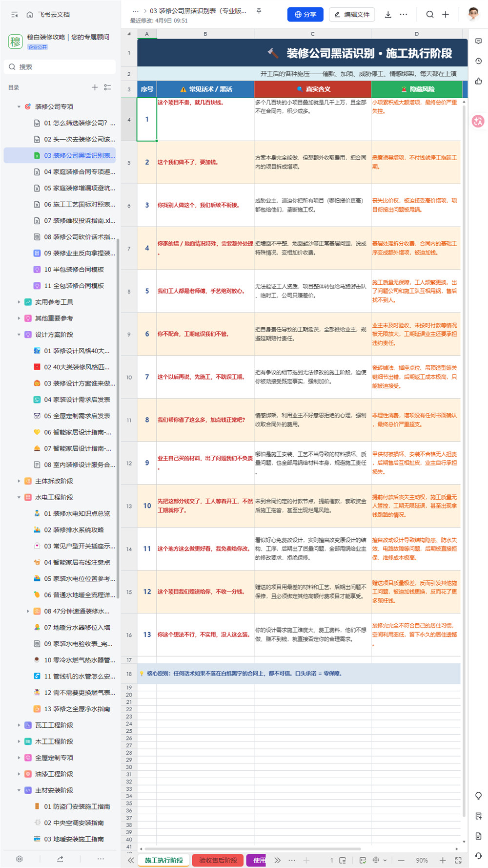Viewport: 488px width, 868px height.
Task: Download the file via the download icon
Action: point(388,15)
